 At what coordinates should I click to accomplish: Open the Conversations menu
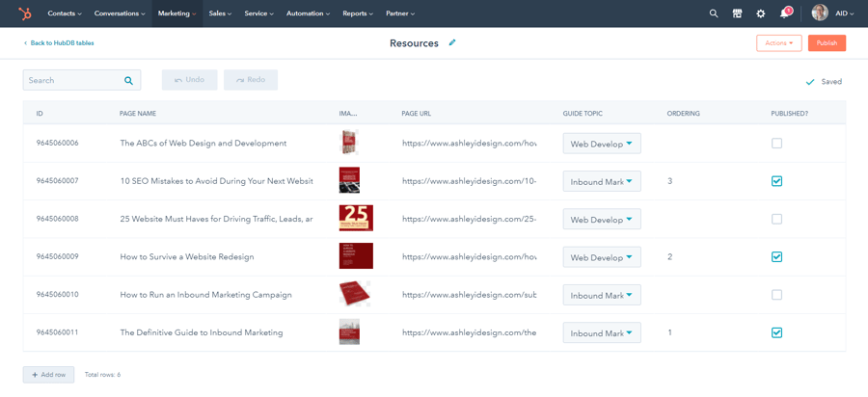coord(121,13)
